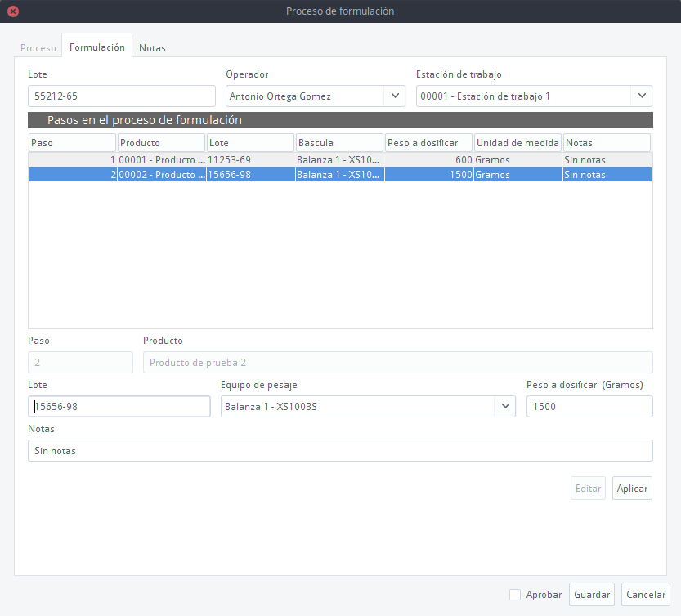Expand the Operador dropdown
Screen dimensions: 681x616
[396, 96]
